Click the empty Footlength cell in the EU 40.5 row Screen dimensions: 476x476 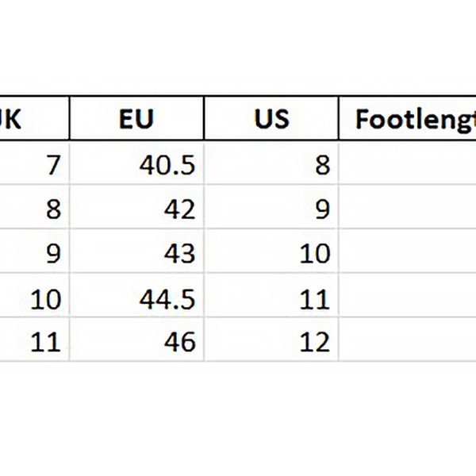(408, 166)
